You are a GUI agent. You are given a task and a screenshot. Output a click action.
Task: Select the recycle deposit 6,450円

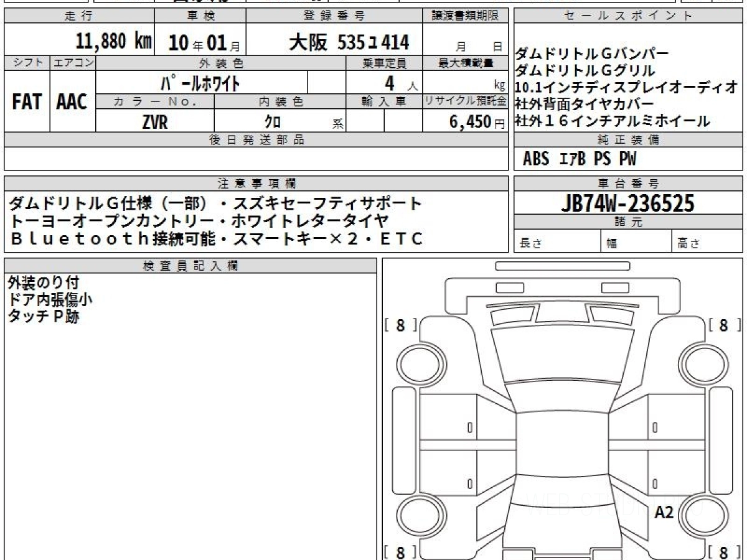[477, 121]
